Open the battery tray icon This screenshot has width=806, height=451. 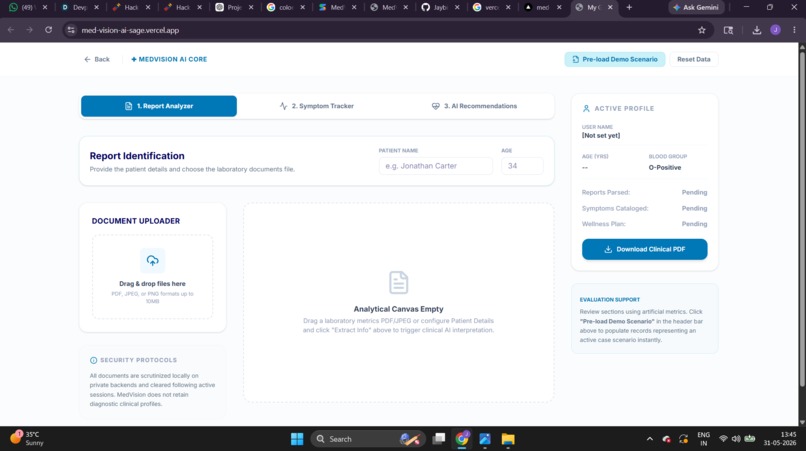[x=750, y=439]
